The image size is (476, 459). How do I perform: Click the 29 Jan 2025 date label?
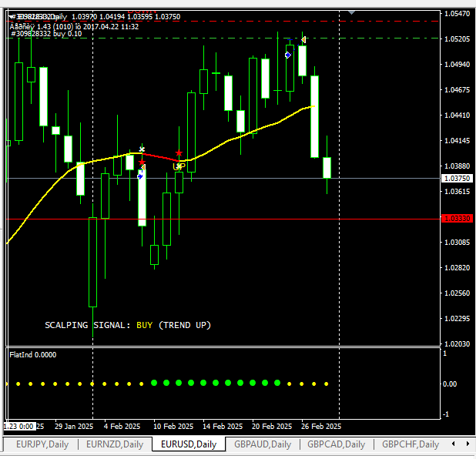tap(74, 426)
